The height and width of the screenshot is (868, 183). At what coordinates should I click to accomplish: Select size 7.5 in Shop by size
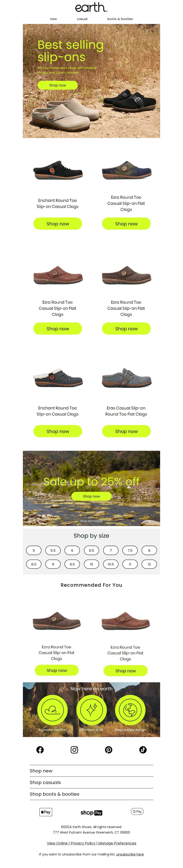click(130, 550)
